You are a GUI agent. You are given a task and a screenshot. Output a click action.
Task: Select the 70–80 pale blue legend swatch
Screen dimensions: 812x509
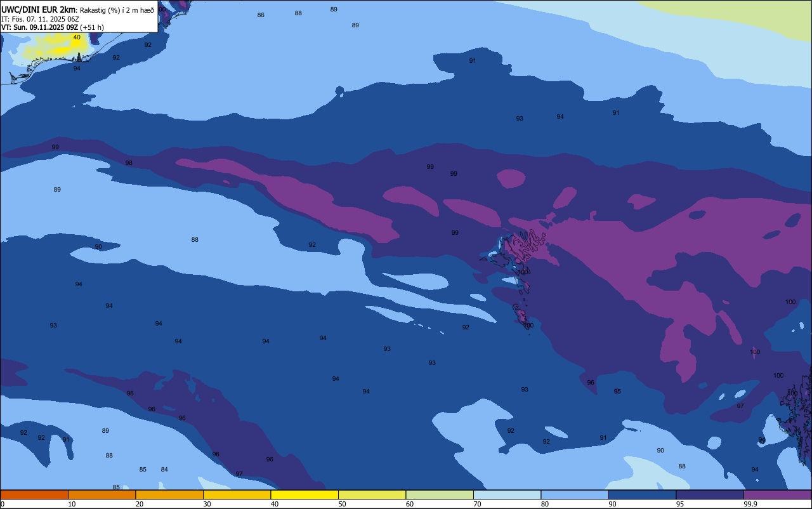507,494
